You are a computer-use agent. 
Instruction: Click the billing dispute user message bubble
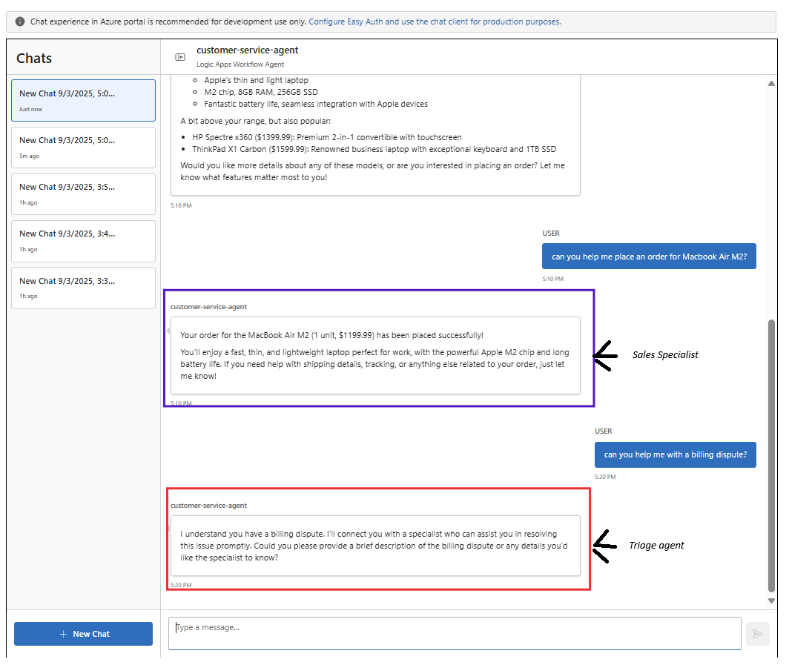coord(675,454)
